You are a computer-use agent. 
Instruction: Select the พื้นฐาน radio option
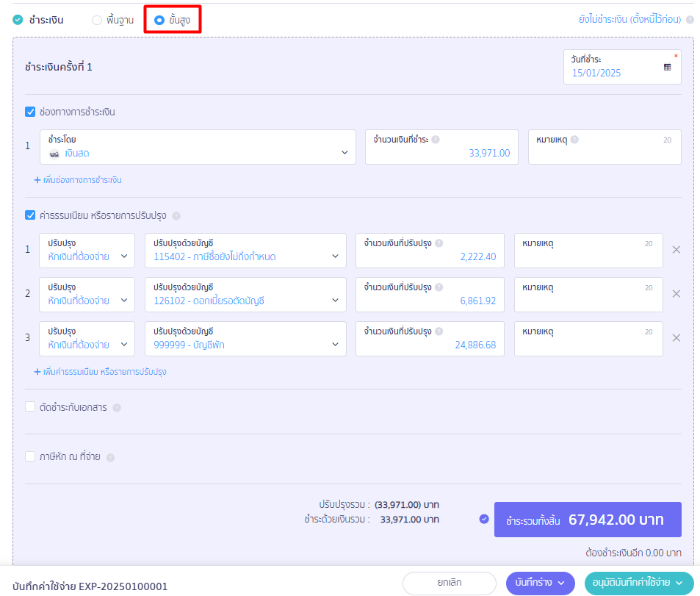tap(97, 20)
